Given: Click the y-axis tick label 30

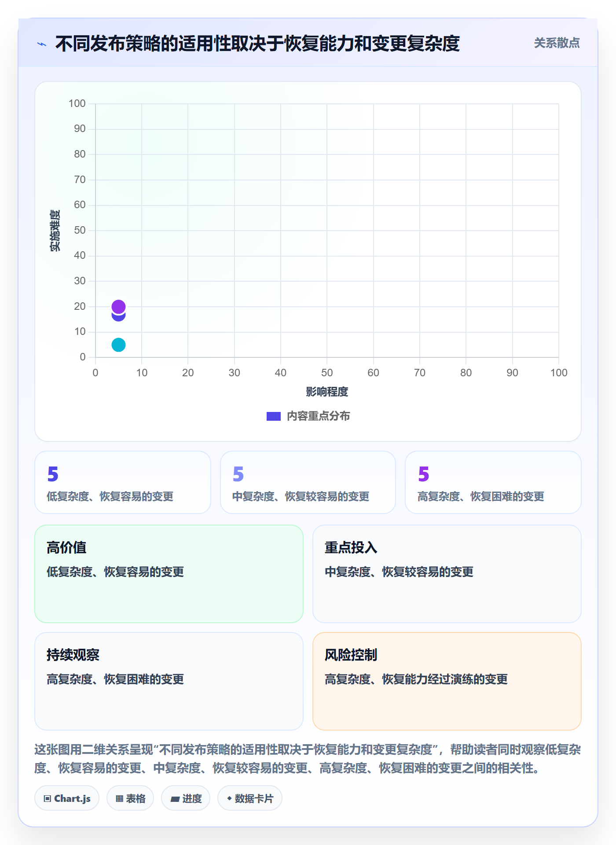Looking at the screenshot, I should [80, 281].
